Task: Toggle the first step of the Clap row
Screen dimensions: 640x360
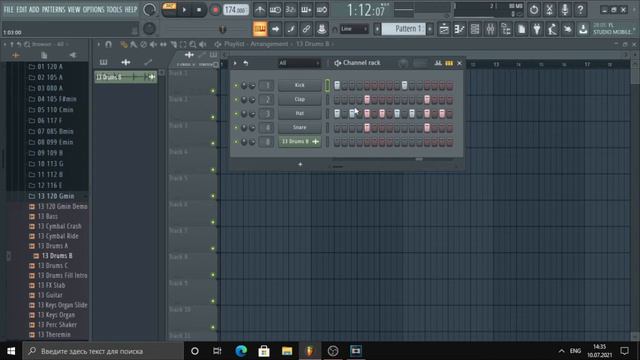Action: [x=337, y=100]
